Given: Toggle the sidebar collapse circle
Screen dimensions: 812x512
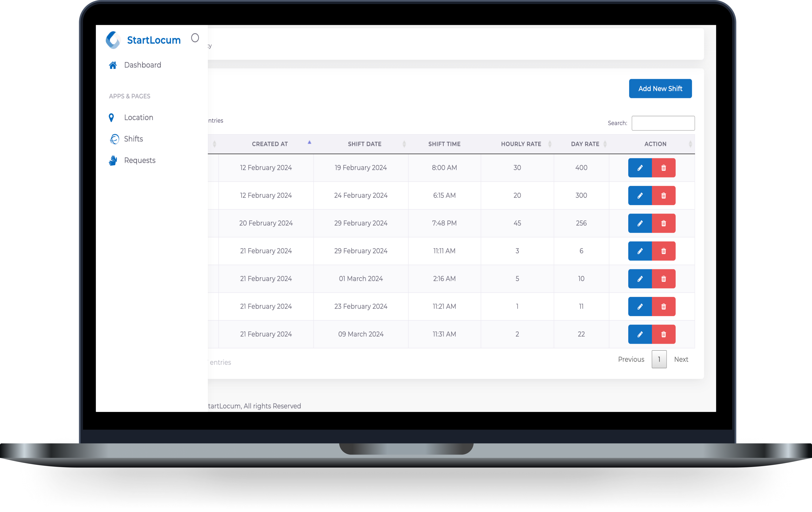Looking at the screenshot, I should tap(195, 38).
